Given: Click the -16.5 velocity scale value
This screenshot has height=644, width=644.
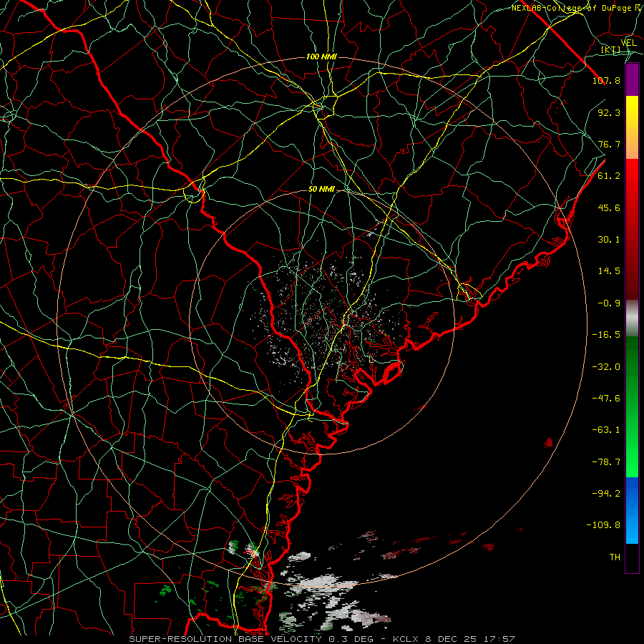Looking at the screenshot, I should (x=606, y=335).
